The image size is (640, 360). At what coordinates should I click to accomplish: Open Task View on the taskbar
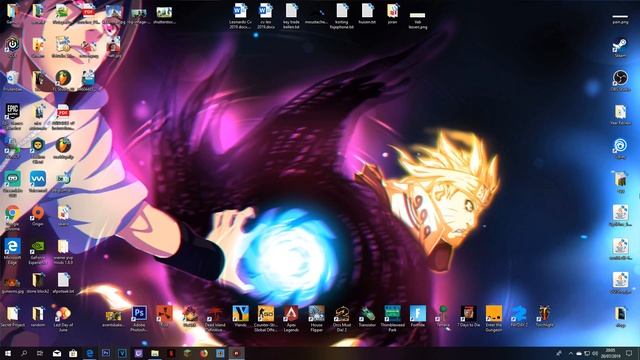coord(40,353)
